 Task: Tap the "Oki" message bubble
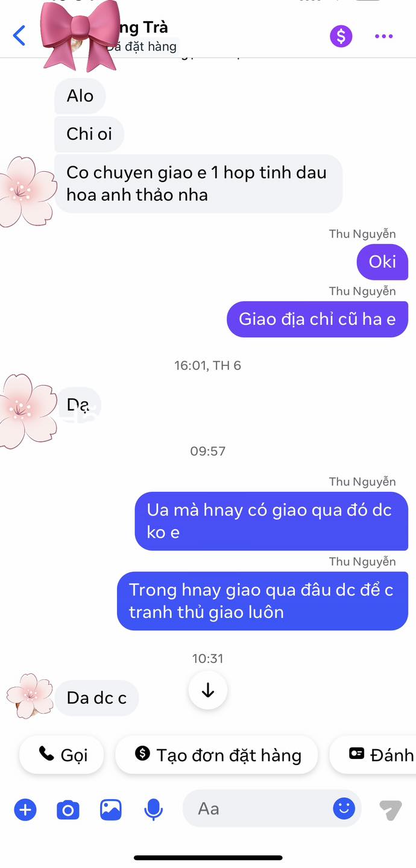click(x=382, y=262)
